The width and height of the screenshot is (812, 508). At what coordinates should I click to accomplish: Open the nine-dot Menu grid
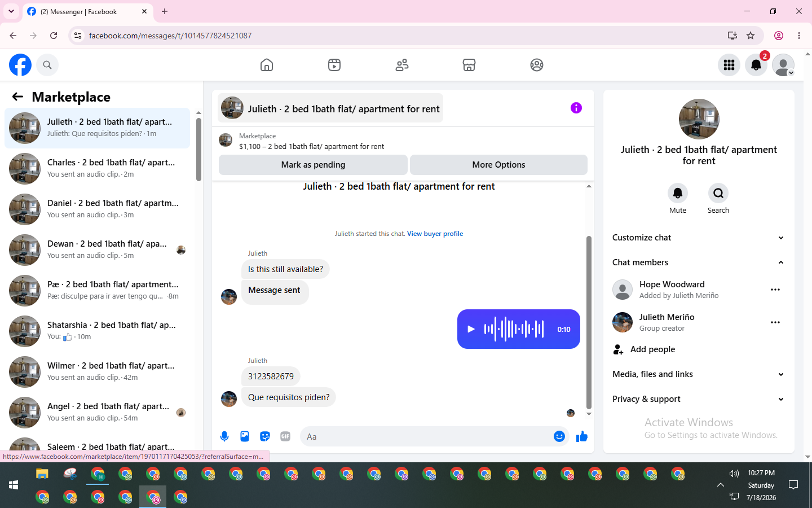[729, 65]
